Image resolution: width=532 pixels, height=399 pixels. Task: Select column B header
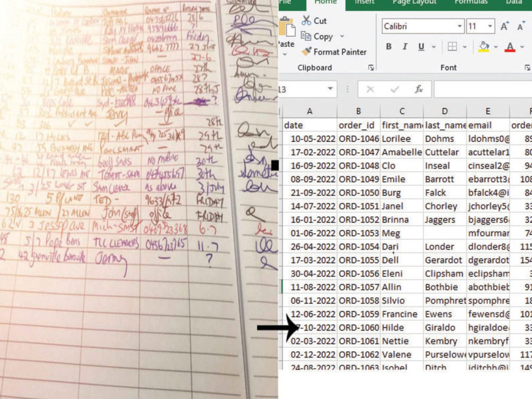click(358, 111)
